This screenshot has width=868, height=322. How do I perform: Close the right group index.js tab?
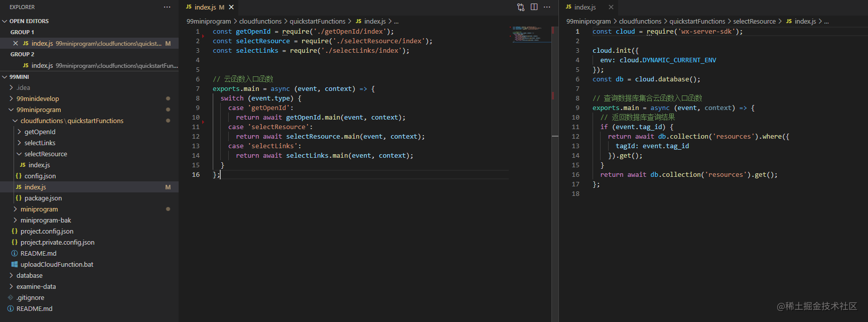pyautogui.click(x=611, y=7)
